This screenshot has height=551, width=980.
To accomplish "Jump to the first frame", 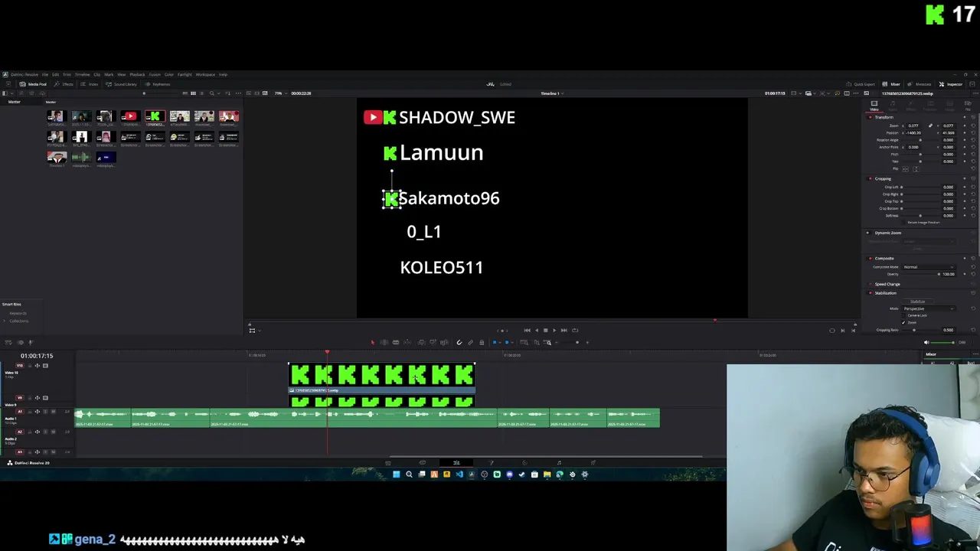I will [x=528, y=330].
